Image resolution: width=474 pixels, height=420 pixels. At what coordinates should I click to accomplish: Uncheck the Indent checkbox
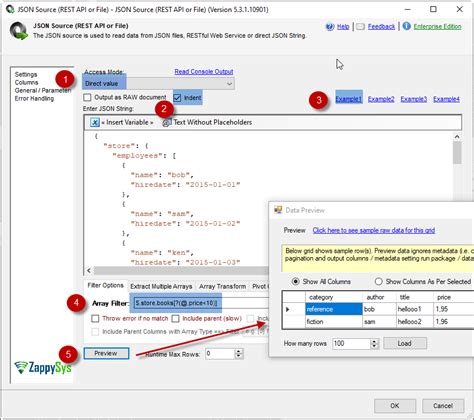click(x=177, y=98)
